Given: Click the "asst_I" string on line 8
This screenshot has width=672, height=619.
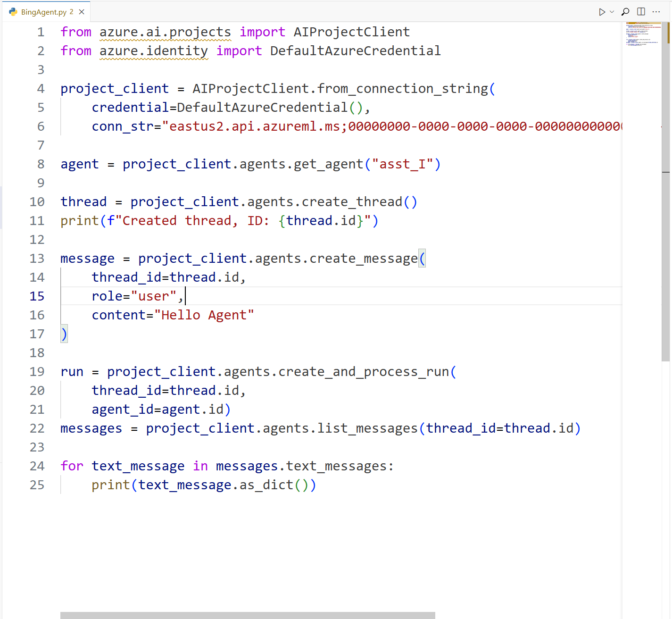Looking at the screenshot, I should (403, 164).
